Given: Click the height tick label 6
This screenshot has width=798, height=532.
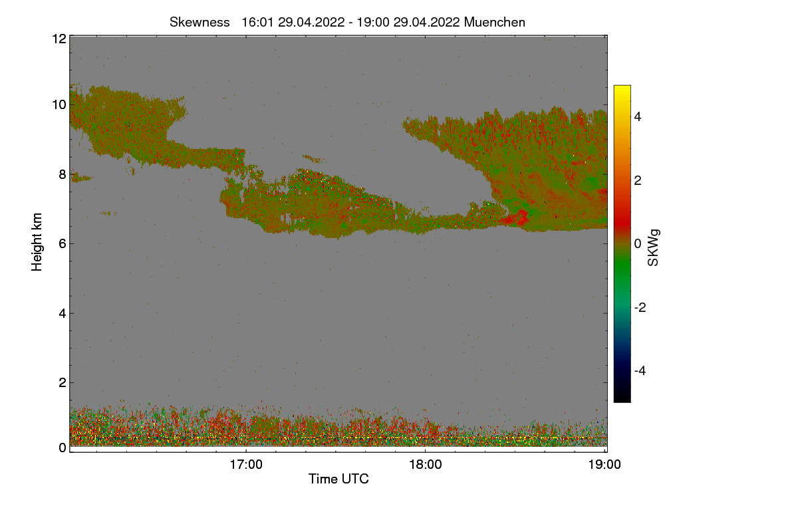Looking at the screenshot, I should coord(63,243).
